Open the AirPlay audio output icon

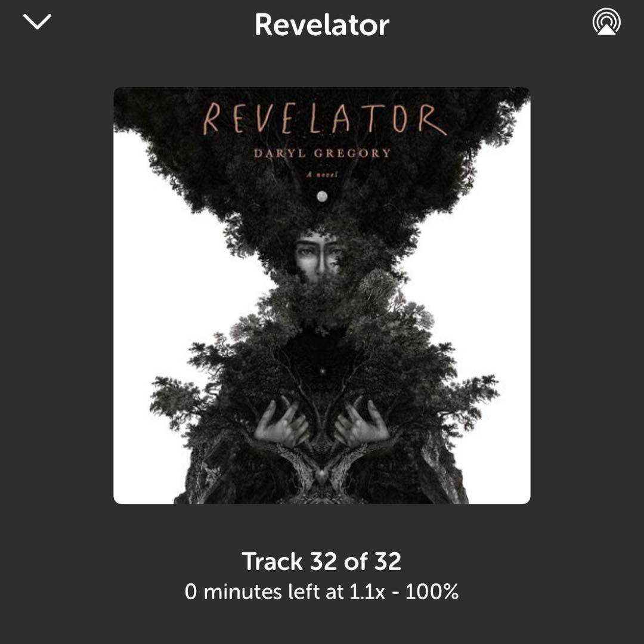point(606,22)
